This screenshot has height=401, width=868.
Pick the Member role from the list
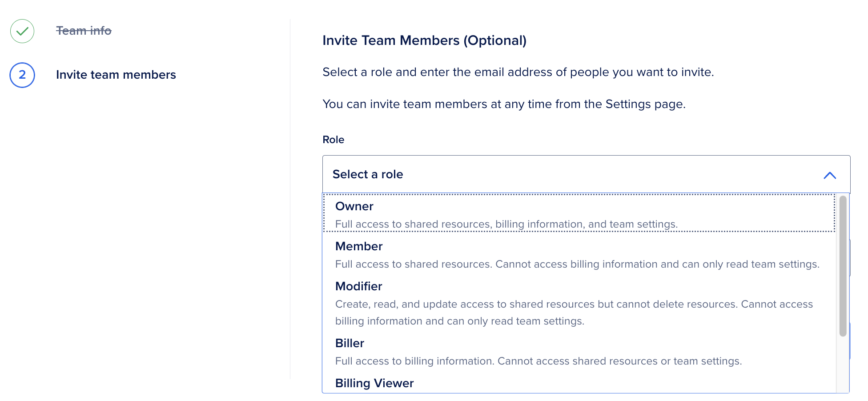tap(359, 246)
